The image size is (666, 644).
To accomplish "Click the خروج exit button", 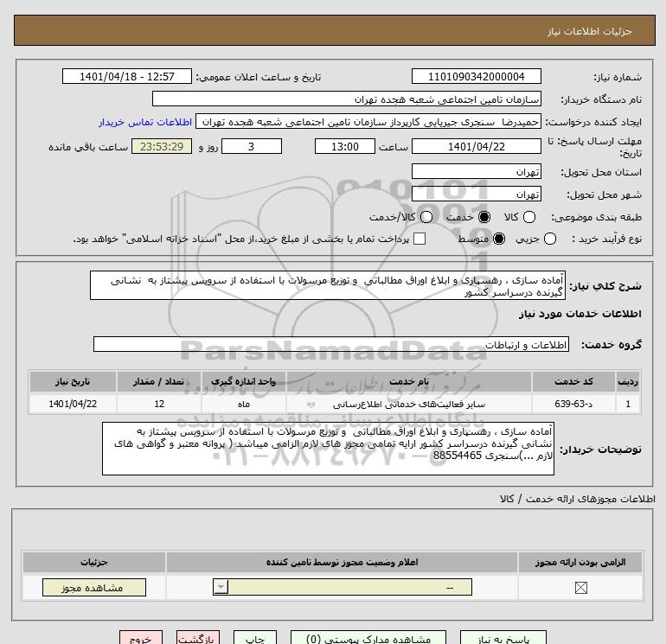I will click(141, 638).
